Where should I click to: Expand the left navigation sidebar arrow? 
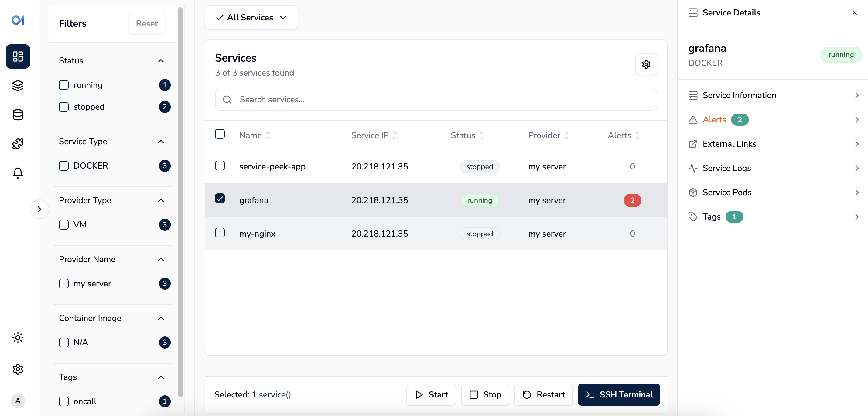pos(39,209)
